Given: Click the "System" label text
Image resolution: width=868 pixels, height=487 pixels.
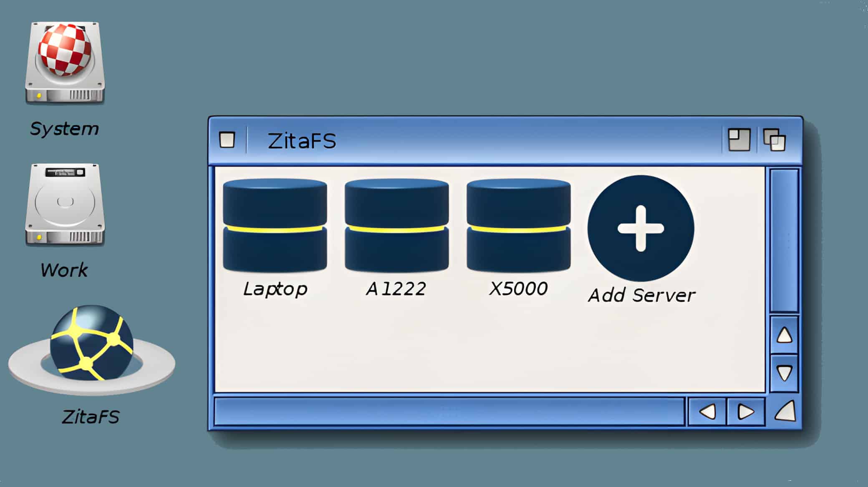Looking at the screenshot, I should (64, 128).
